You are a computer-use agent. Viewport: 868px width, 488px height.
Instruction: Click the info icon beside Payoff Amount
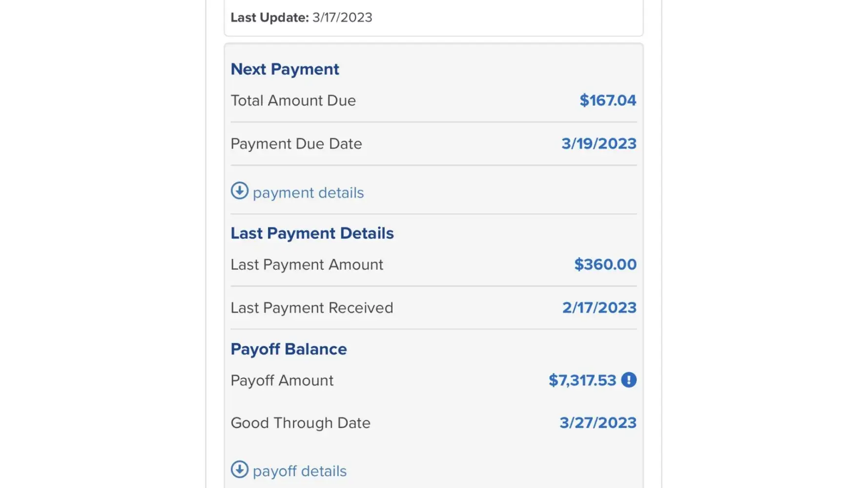[629, 380]
